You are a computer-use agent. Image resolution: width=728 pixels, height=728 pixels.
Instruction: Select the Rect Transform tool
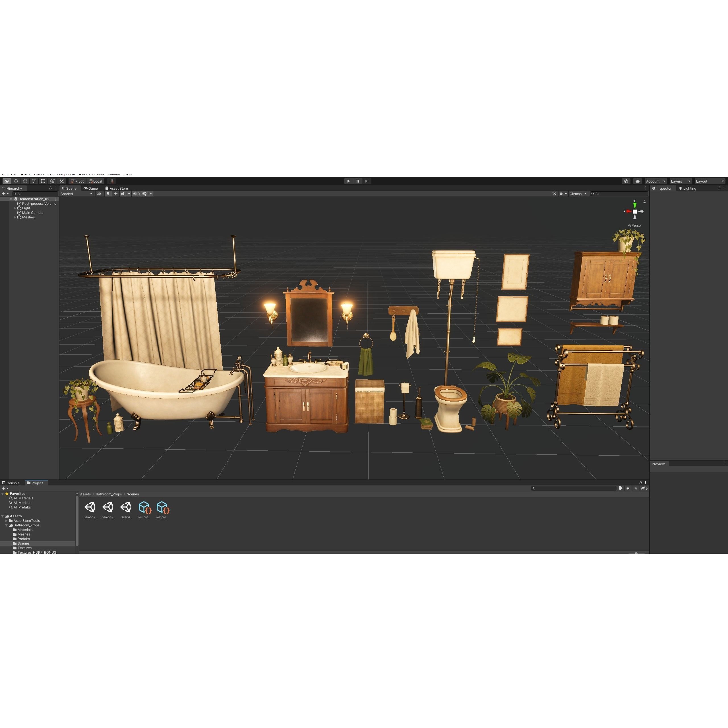(x=43, y=181)
